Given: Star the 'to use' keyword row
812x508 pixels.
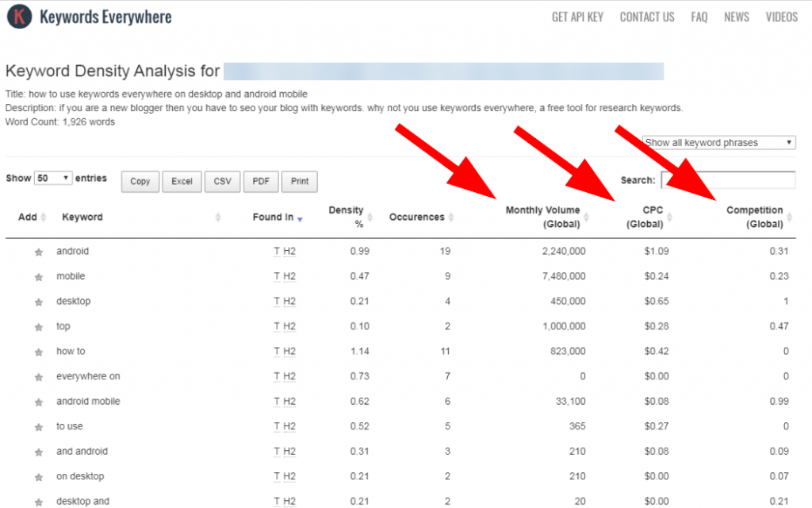Looking at the screenshot, I should pyautogui.click(x=39, y=427).
